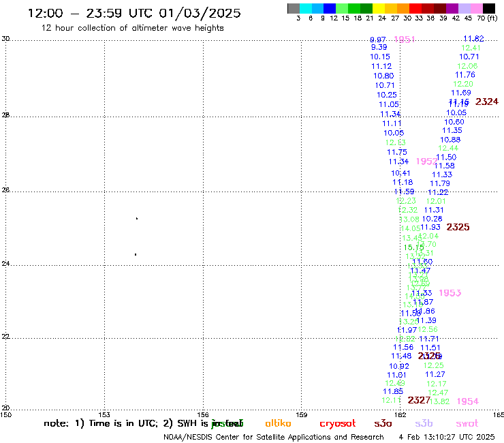
Task: Click the green wave height value 12.11
Action: point(391,400)
